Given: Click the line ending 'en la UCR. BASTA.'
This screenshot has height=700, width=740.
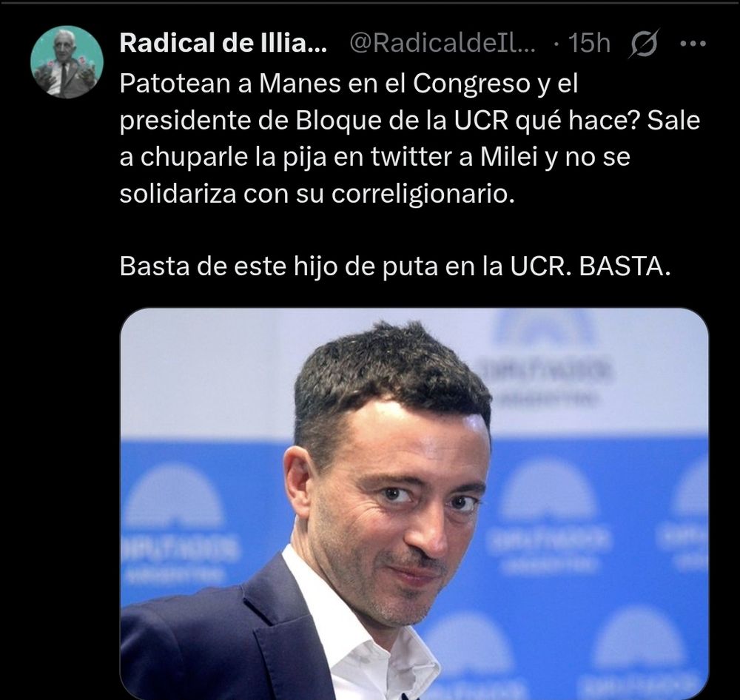Looking at the screenshot, I should click(394, 266).
